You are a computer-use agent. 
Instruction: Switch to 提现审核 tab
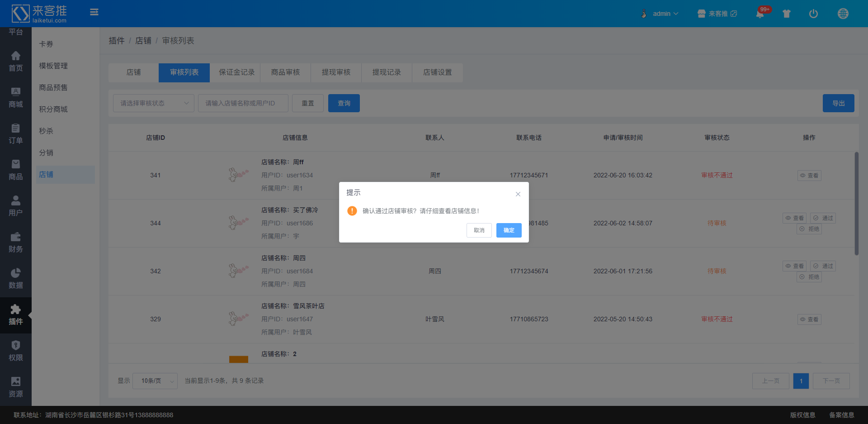click(336, 72)
